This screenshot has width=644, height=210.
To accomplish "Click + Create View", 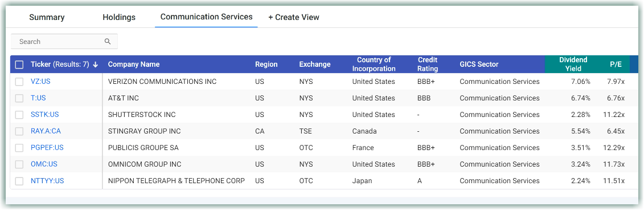I will [294, 17].
